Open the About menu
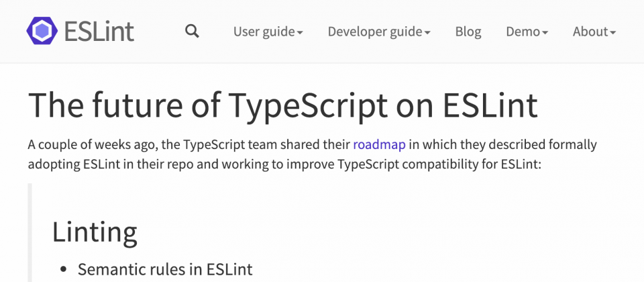The image size is (644, 282). click(x=594, y=32)
